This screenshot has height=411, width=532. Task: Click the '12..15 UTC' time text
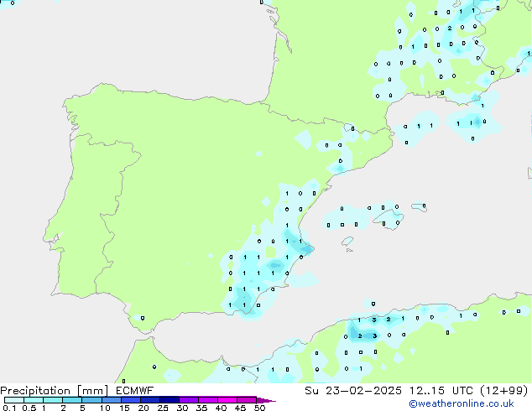tap(441, 391)
